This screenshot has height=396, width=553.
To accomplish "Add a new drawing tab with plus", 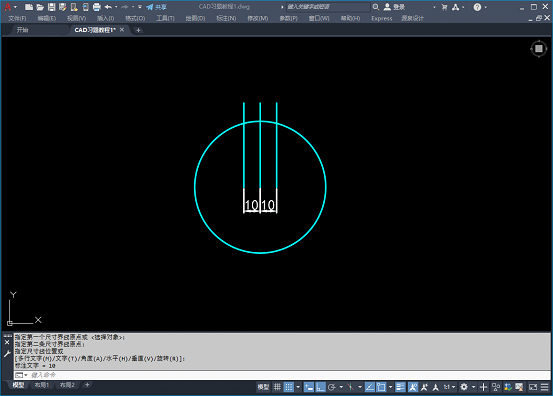I will click(x=138, y=30).
